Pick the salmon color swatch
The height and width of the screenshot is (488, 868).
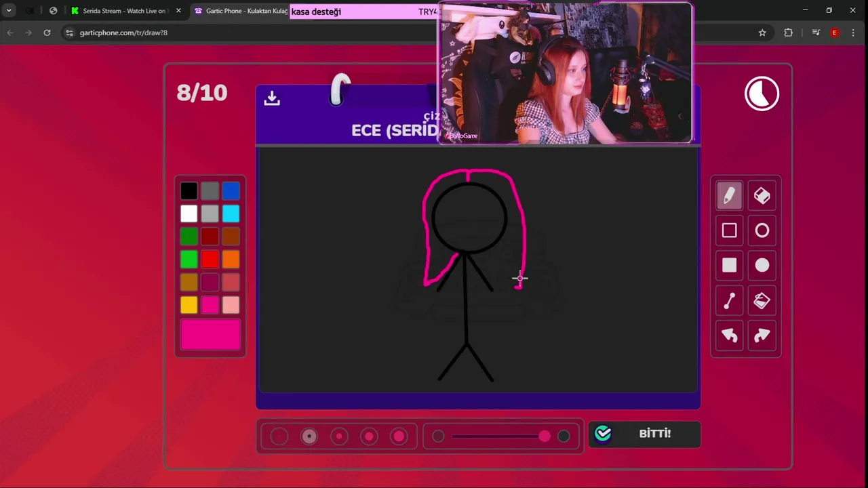pos(231,282)
